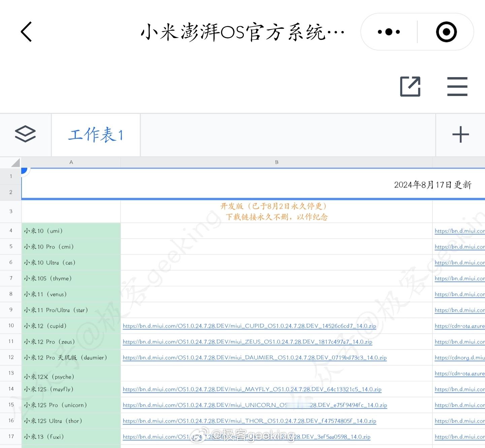
Task: Select the 2024年8月17日更新 cell
Action: (x=253, y=184)
